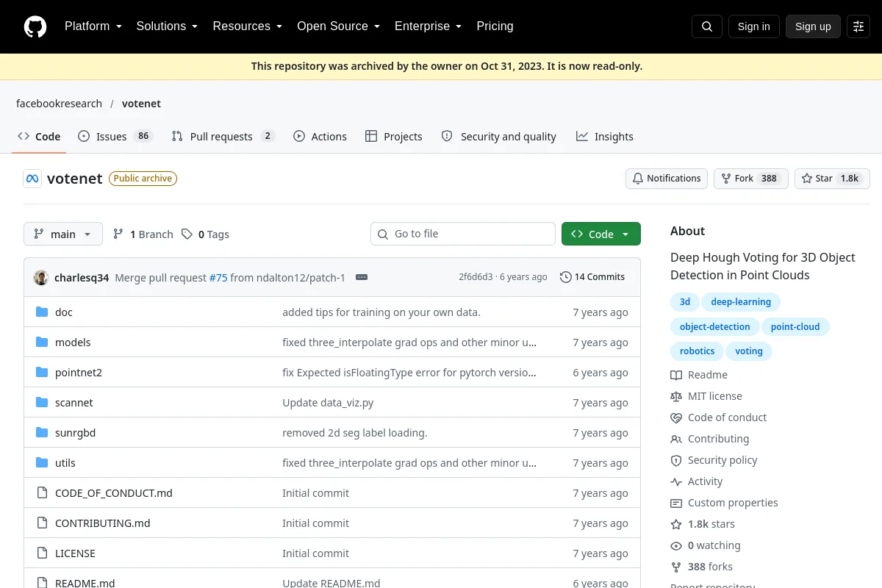This screenshot has height=588, width=882.
Task: Open Solutions navigation dropdown
Action: (x=167, y=26)
